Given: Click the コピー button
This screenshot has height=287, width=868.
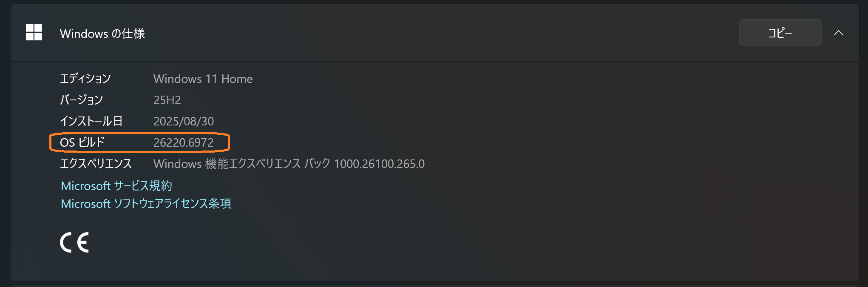Looking at the screenshot, I should coord(780,33).
